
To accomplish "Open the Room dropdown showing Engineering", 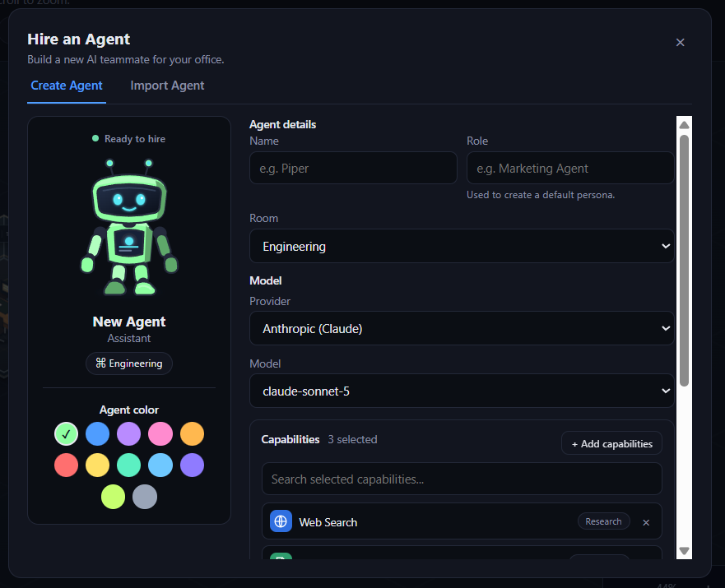I will 462,246.
